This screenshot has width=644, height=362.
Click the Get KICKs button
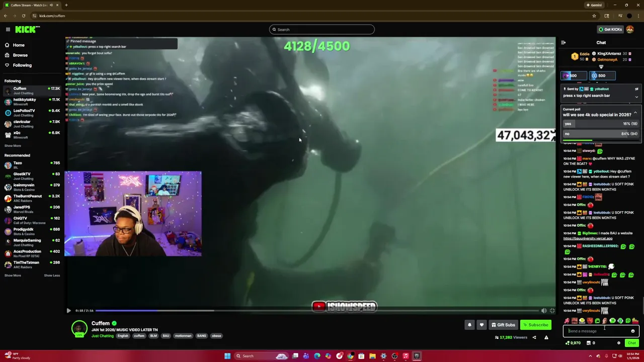coord(610,29)
